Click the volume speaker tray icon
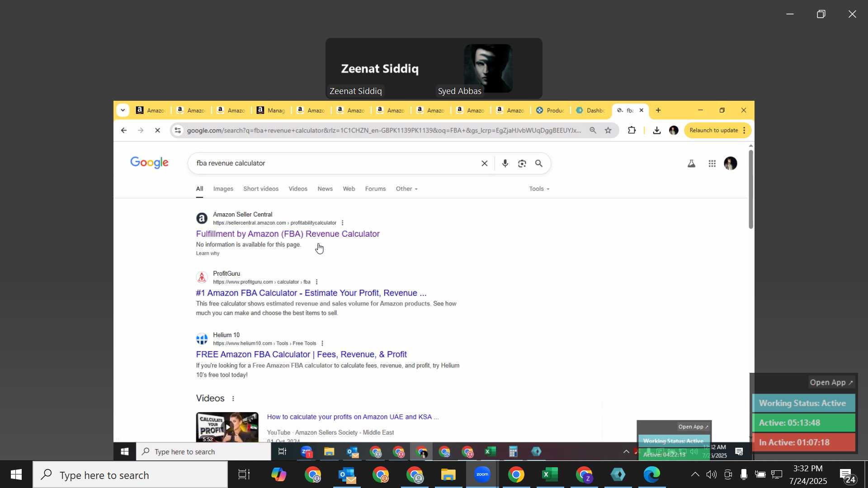The height and width of the screenshot is (488, 868). pos(711,474)
